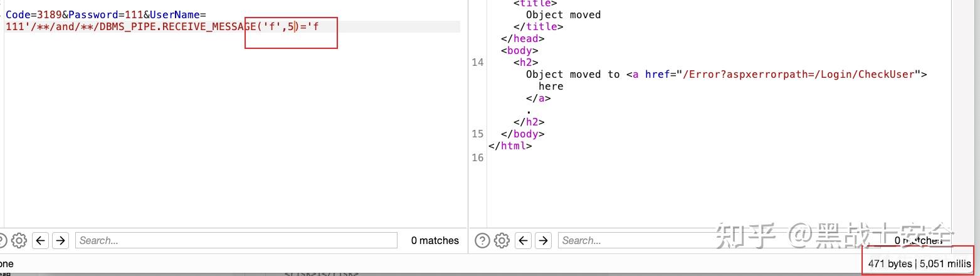Click the DBMS_PIPE.RECEIVE_MESSAGE payload line

pyautogui.click(x=162, y=27)
